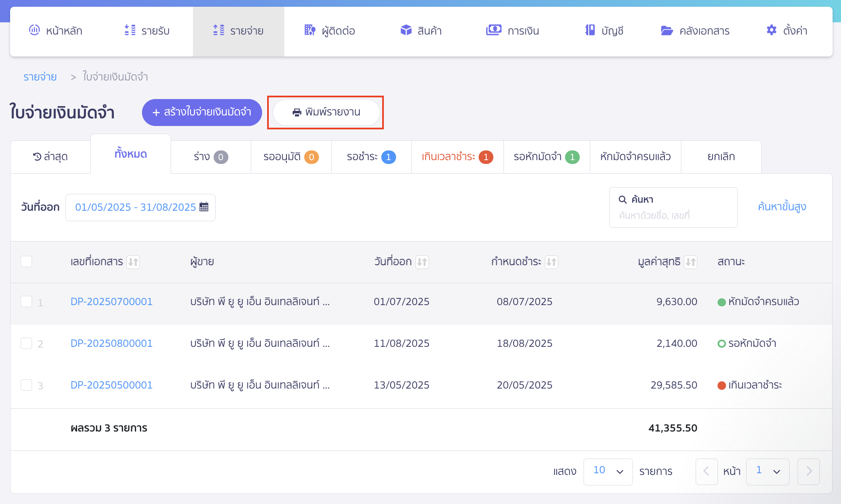Check the row for DP-20250700001

[x=27, y=302]
